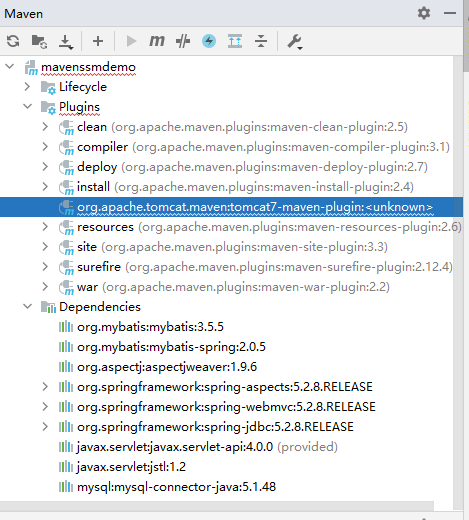The width and height of the screenshot is (469, 520).
Task: Select mybatis-spring:2.0.5 dependency
Action: pos(171,347)
